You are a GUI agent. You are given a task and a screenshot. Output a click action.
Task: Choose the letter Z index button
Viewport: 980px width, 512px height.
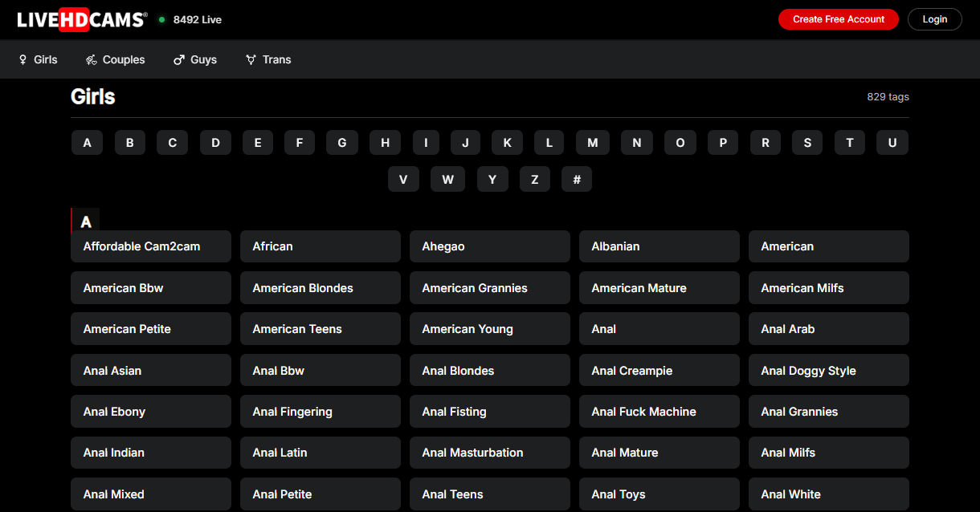[534, 180]
